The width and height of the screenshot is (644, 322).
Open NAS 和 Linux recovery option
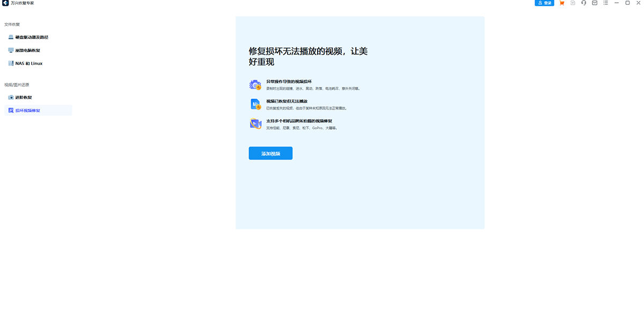(x=28, y=63)
